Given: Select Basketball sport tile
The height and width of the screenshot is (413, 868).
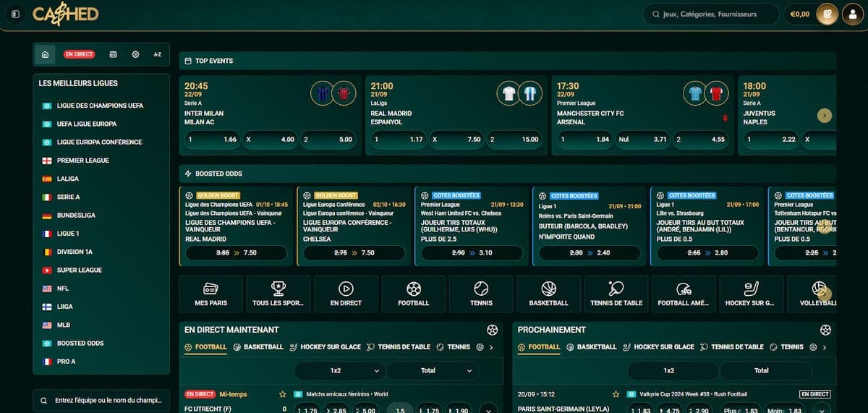Looking at the screenshot, I should coord(549,294).
